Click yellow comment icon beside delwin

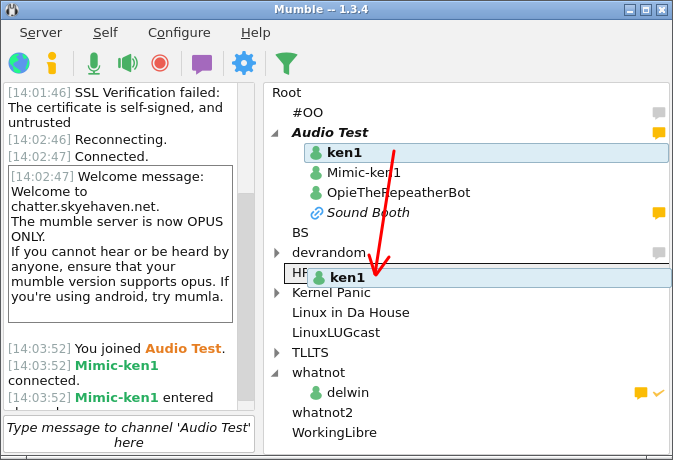point(641,393)
